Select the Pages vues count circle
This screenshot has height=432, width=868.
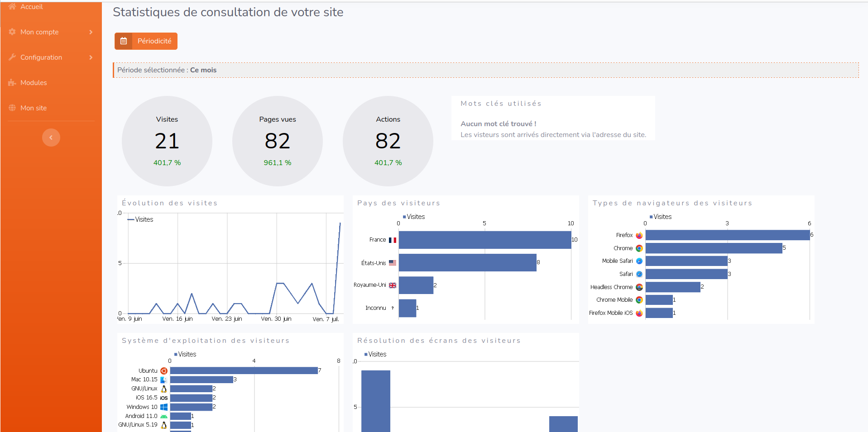click(278, 141)
